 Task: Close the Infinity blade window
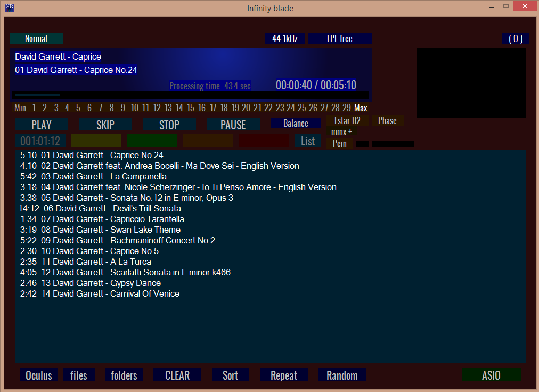tap(525, 6)
